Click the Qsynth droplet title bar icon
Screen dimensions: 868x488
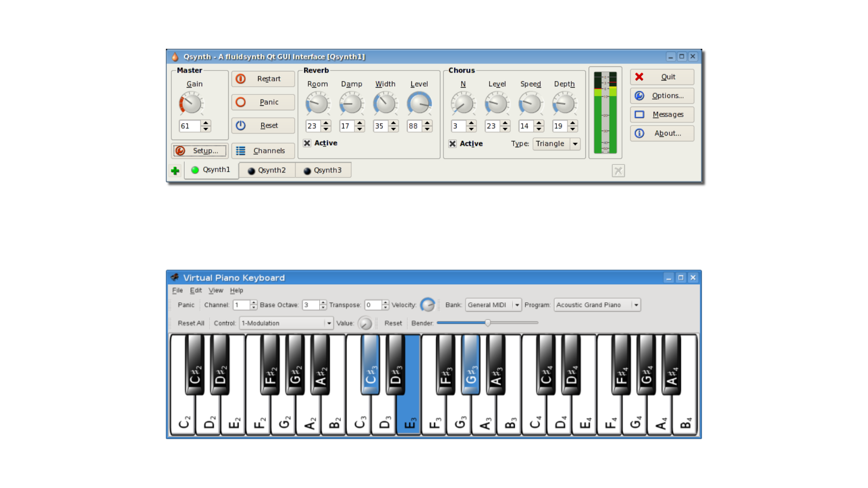coord(175,56)
